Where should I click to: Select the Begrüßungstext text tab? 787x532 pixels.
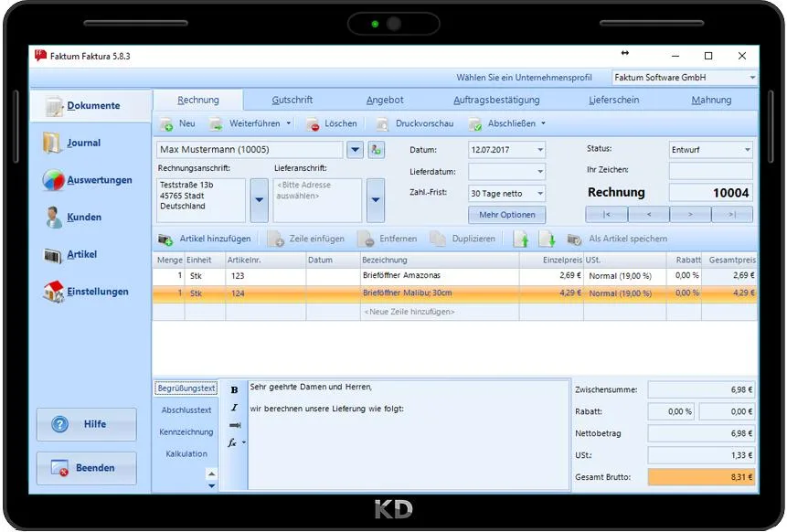186,388
